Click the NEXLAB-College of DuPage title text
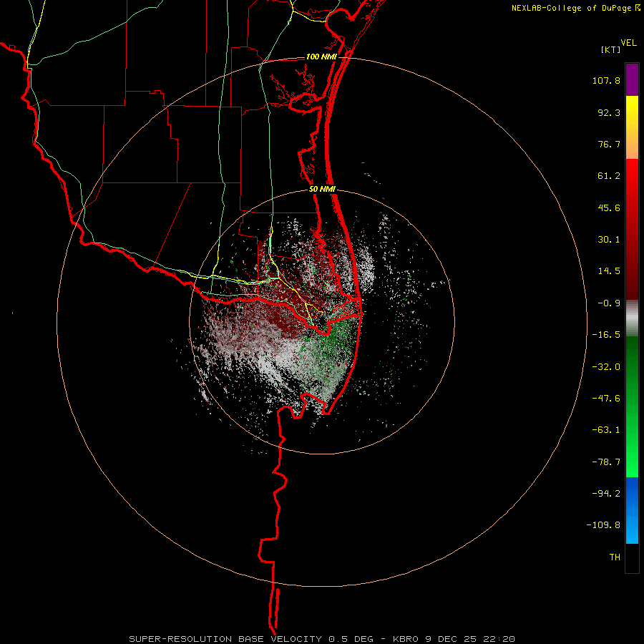The height and width of the screenshot is (644, 644). [571, 8]
